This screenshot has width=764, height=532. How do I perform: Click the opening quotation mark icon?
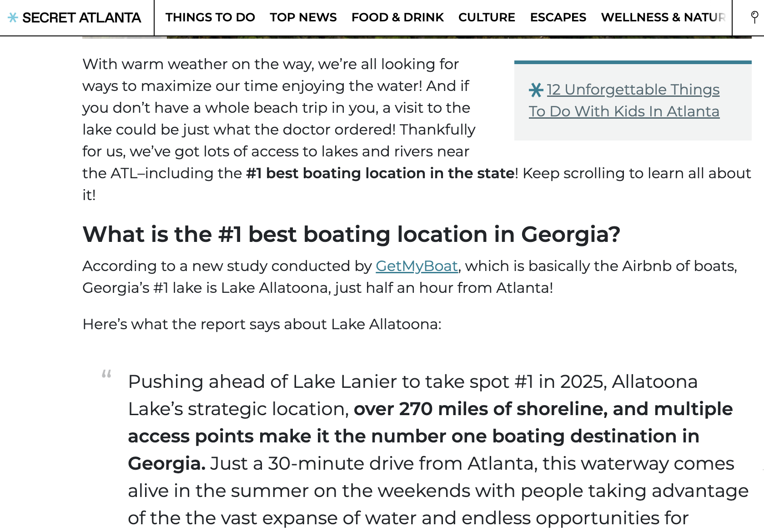[106, 375]
